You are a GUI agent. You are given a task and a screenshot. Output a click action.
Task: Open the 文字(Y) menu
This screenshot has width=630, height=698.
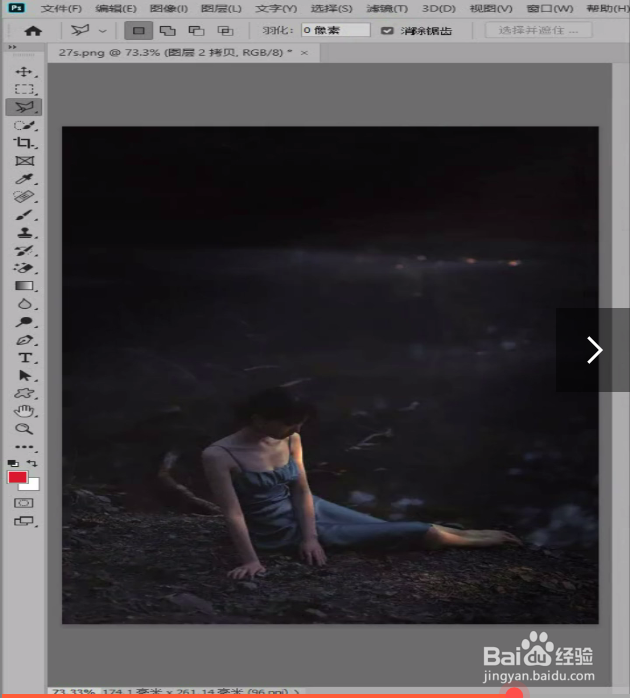tap(276, 8)
